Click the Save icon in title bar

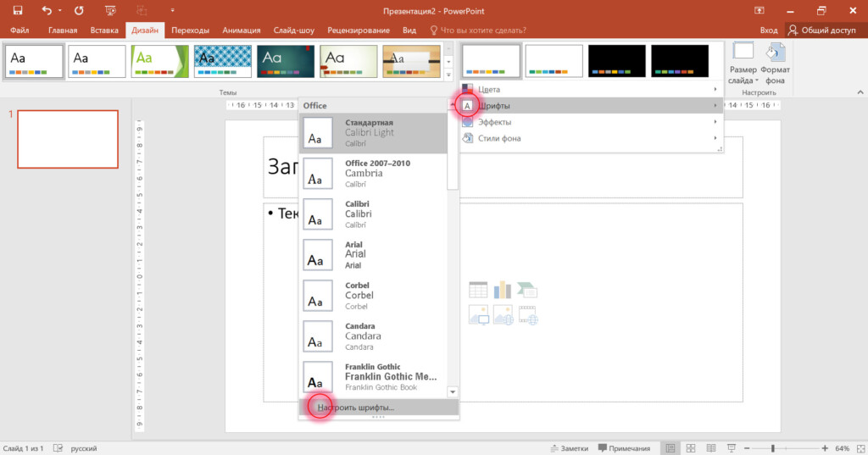(x=17, y=10)
